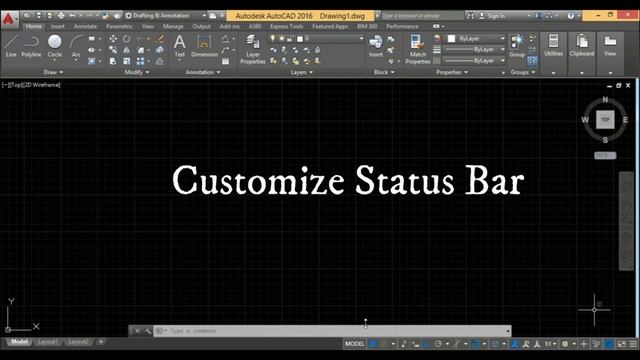Open the annotation scale 1:1 dropdown

pyautogui.click(x=550, y=344)
